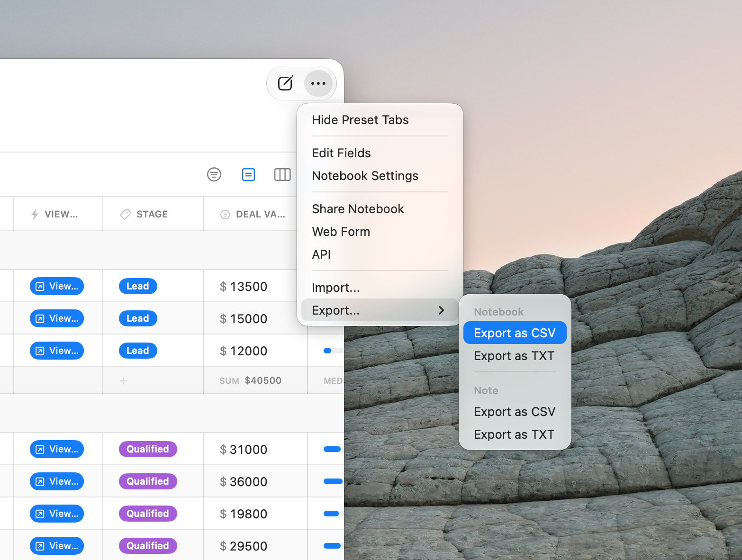Screen dimensions: 742x560
Task: Open View link for the $19800 deal
Action: pyautogui.click(x=57, y=514)
